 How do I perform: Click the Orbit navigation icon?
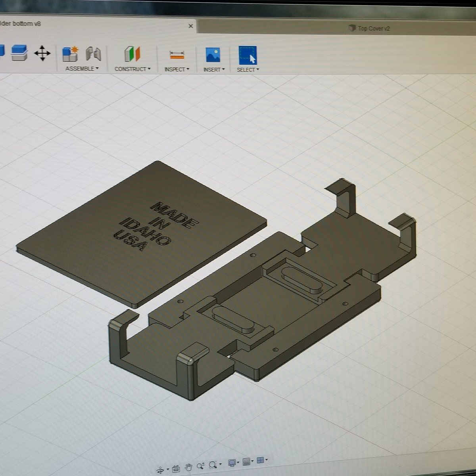click(160, 470)
